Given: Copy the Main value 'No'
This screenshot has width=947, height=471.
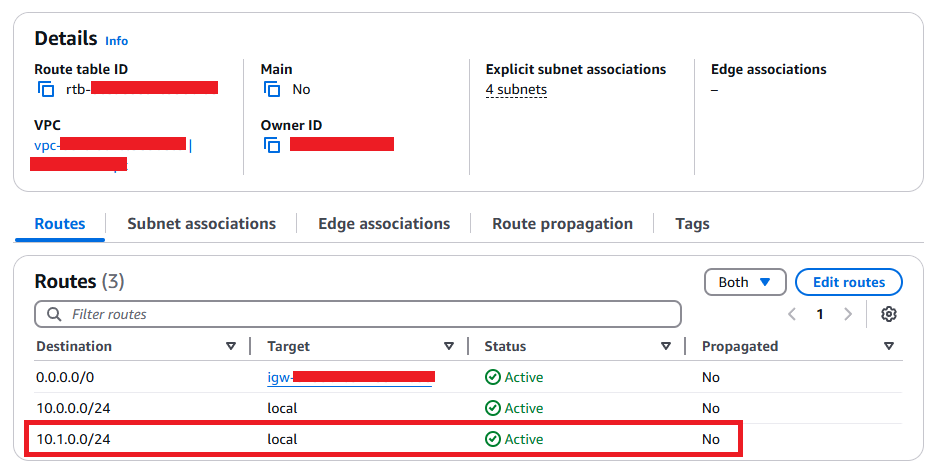Looking at the screenshot, I should pyautogui.click(x=272, y=89).
